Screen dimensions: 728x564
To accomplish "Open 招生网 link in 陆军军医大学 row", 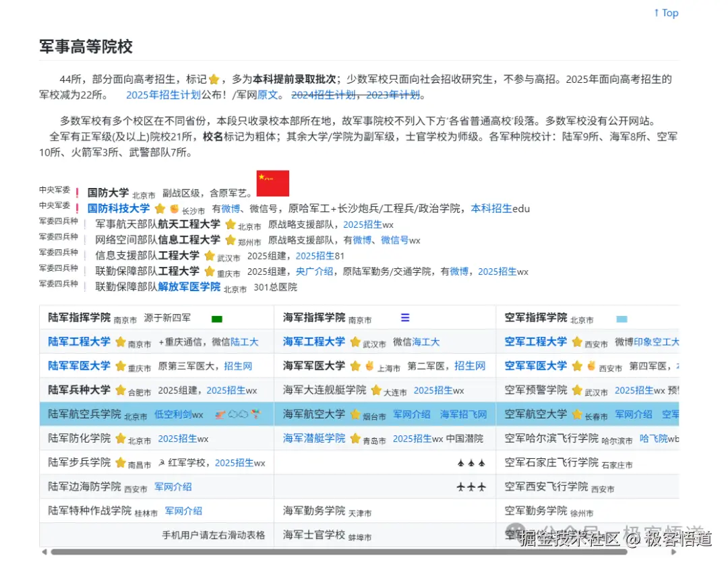I will click(238, 367).
